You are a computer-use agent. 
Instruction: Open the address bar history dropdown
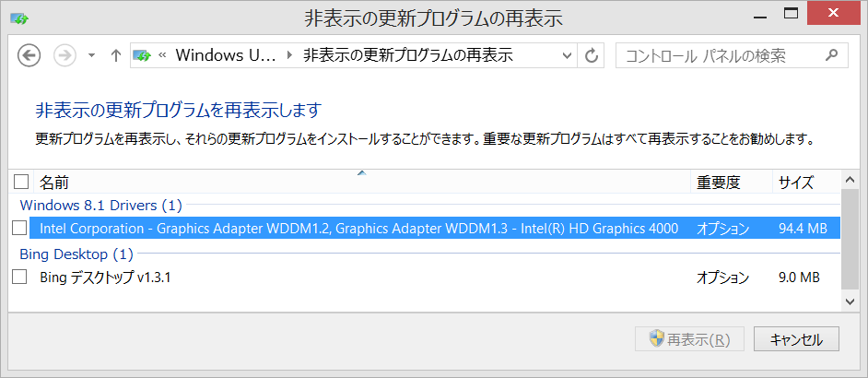tap(567, 55)
